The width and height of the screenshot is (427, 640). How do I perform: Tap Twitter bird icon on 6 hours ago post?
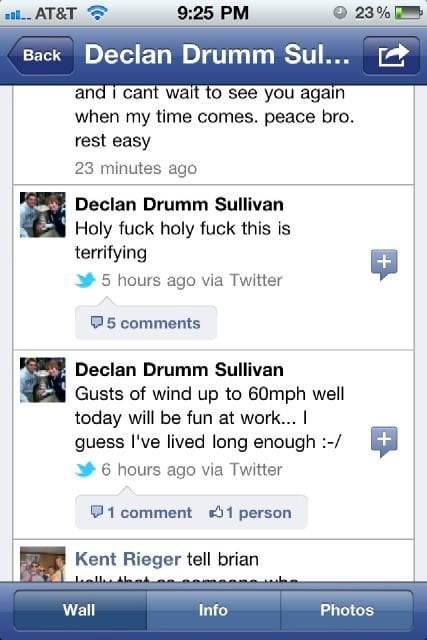(x=85, y=469)
